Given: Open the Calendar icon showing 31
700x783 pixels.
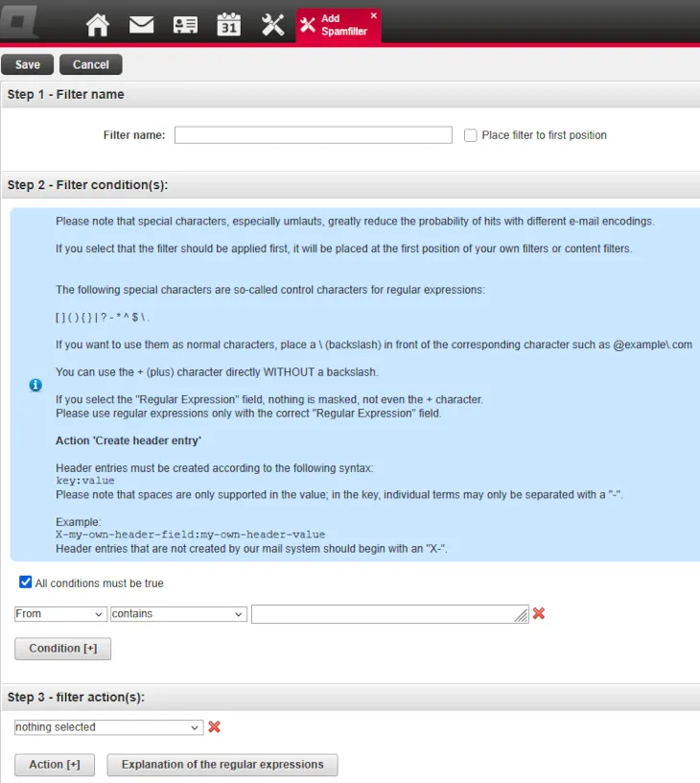Looking at the screenshot, I should click(x=229, y=25).
